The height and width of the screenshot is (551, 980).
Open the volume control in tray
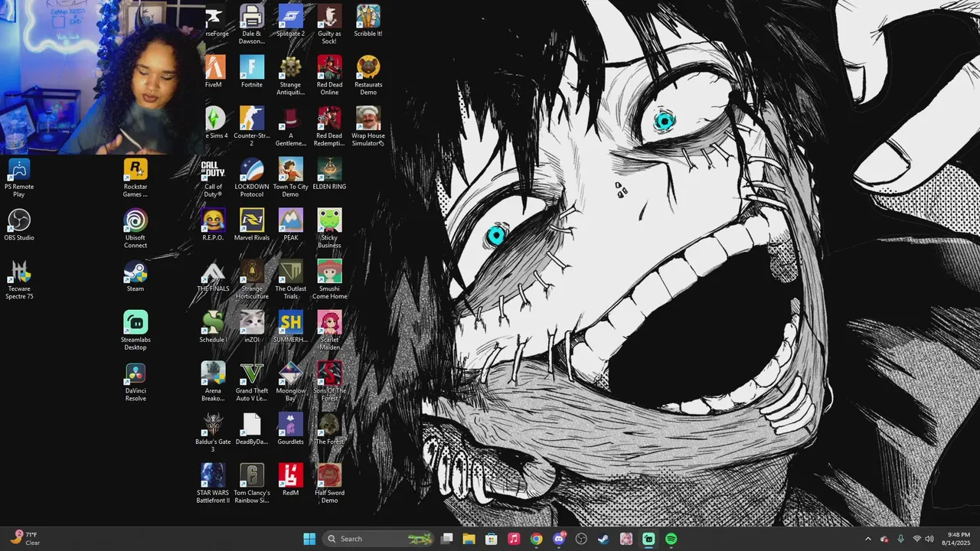coord(929,539)
